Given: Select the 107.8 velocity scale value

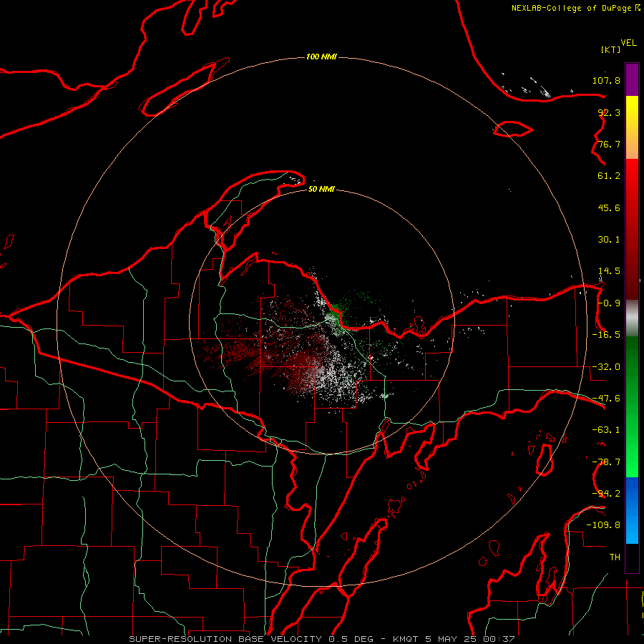Looking at the screenshot, I should coord(606,80).
